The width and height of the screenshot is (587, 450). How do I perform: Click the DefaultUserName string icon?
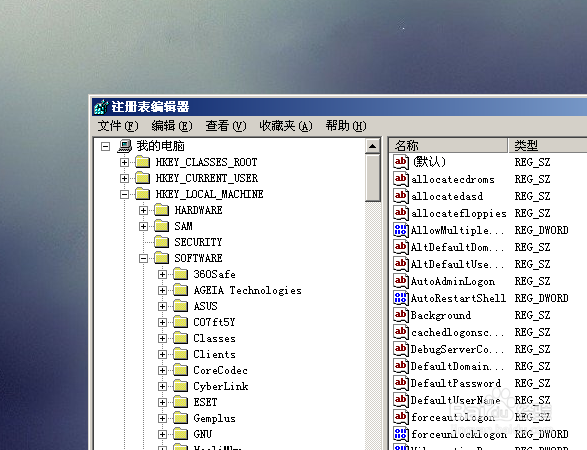pyautogui.click(x=401, y=400)
